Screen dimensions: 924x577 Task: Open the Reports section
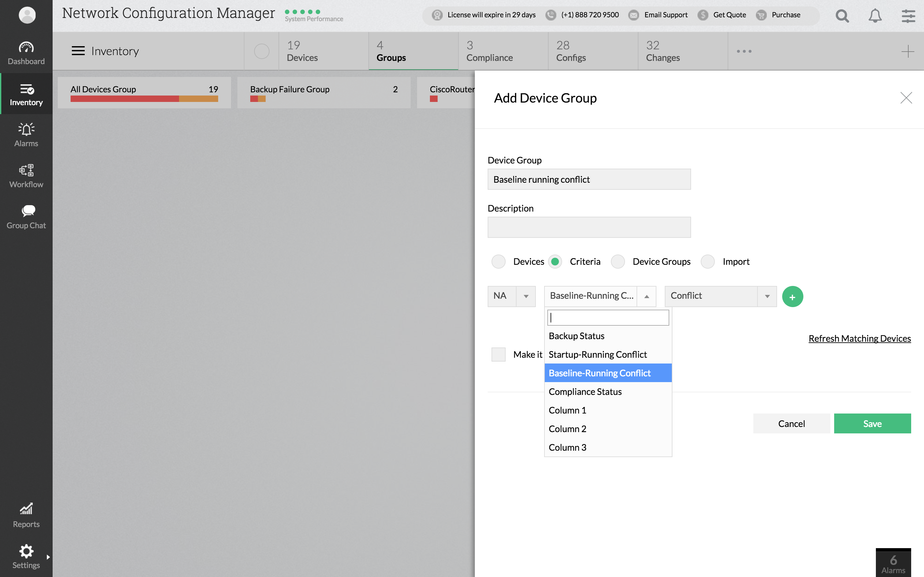26,515
